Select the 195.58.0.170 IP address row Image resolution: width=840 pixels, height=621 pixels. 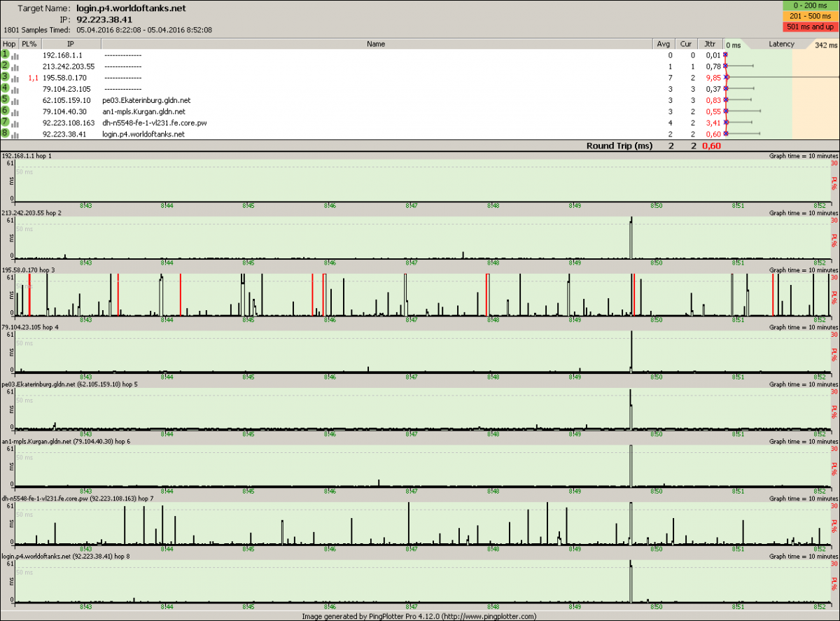click(x=64, y=78)
